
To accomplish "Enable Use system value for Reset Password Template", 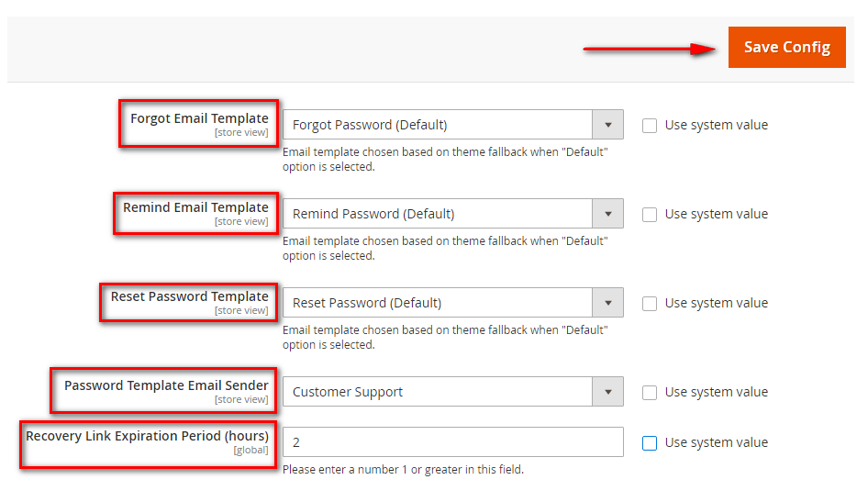I will (650, 304).
